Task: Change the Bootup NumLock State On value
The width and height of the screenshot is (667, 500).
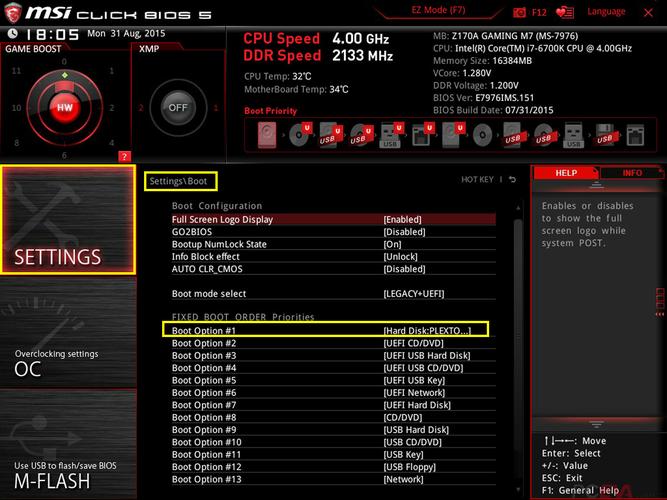Action: (x=392, y=244)
